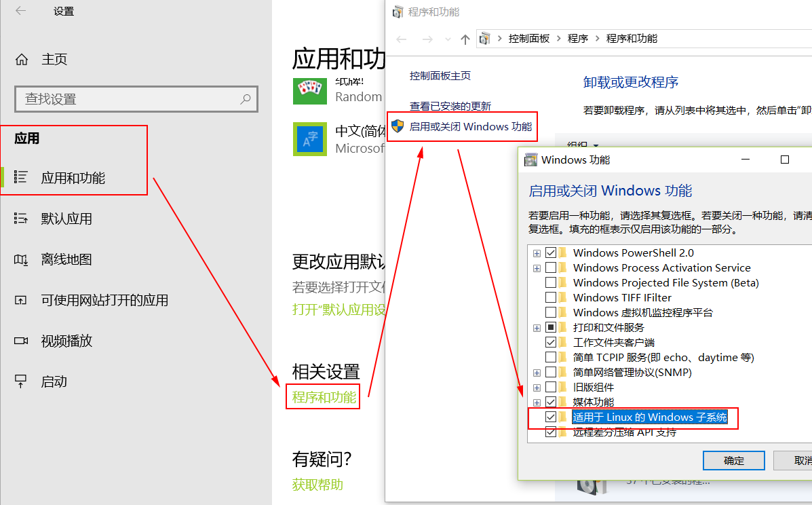Select 视频播放 in Settings sidebar

tap(66, 341)
